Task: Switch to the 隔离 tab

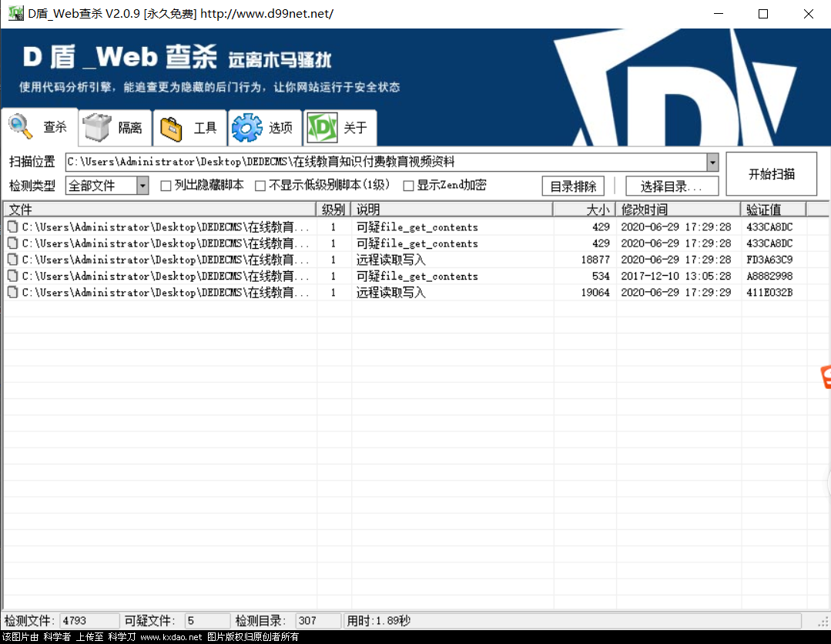Action: (x=115, y=128)
